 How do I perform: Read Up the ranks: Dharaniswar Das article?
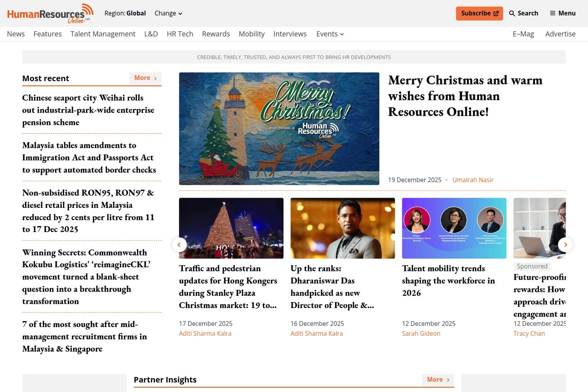click(x=332, y=287)
